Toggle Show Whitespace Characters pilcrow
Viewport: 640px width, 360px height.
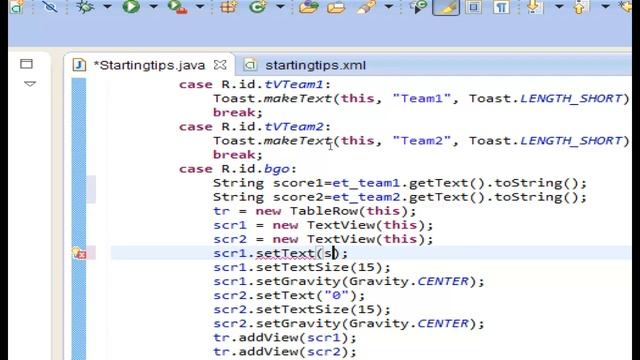tap(501, 7)
